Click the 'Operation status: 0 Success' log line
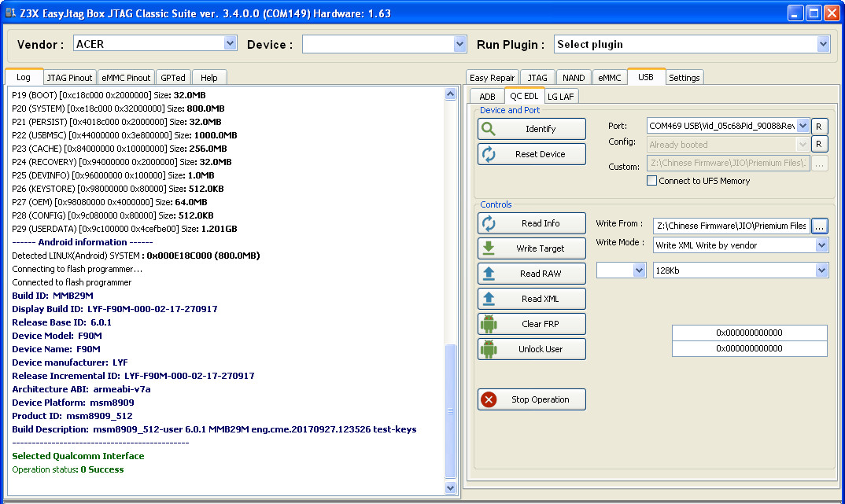This screenshot has height=504, width=845. 68,469
